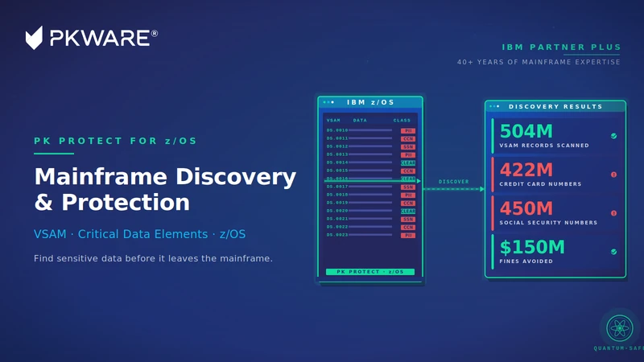Click the CLEAR tag on row DS.0020

[x=408, y=211]
